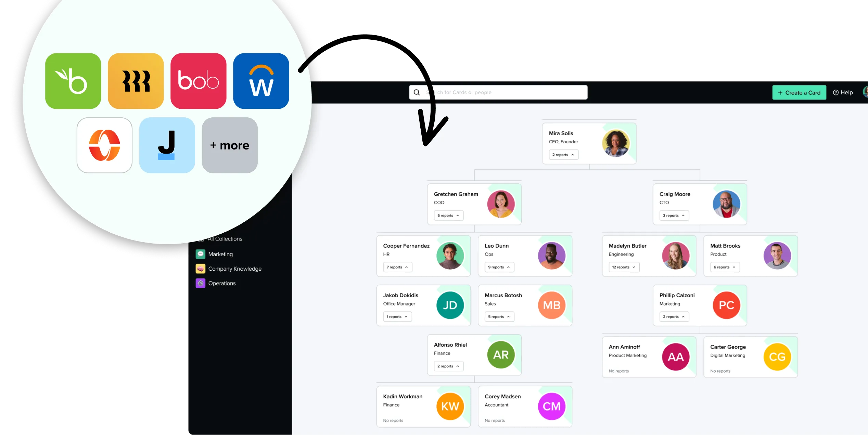Viewport: 868px width, 442px height.
Task: Click the BambooHR integration icon
Action: click(x=73, y=81)
